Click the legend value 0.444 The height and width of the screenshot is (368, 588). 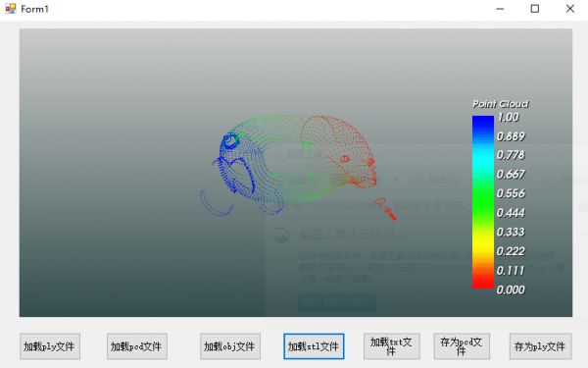511,213
